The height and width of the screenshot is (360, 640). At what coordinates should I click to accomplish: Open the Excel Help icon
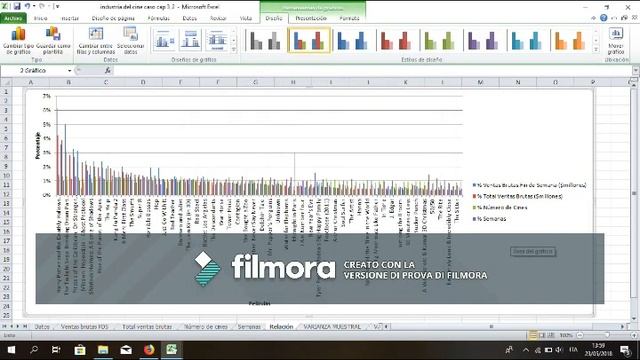pyautogui.click(x=604, y=18)
